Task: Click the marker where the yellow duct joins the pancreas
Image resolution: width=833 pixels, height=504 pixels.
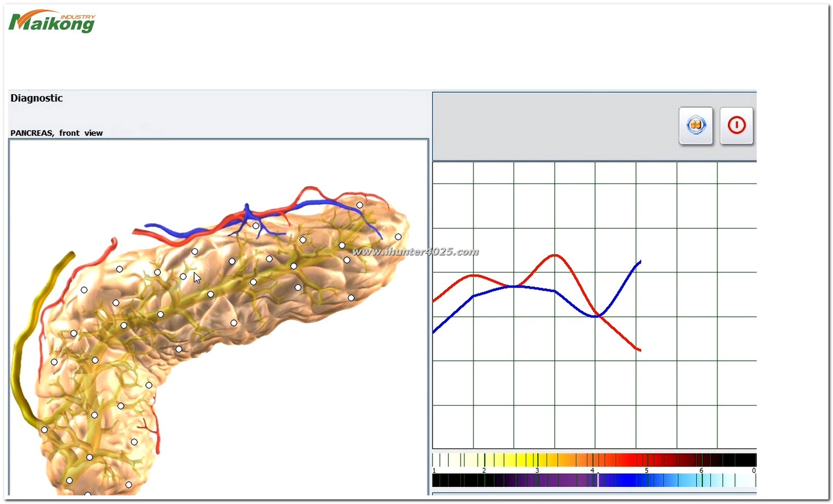Action: 44,430
